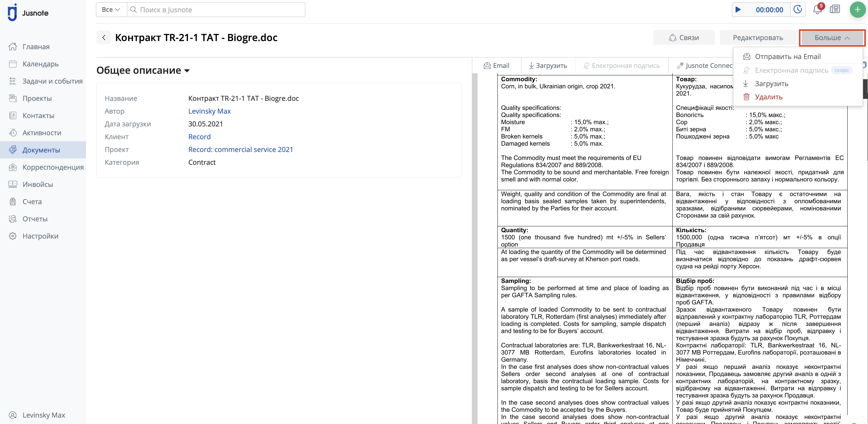
Task: Open the news feed icon in header
Action: 835,9
